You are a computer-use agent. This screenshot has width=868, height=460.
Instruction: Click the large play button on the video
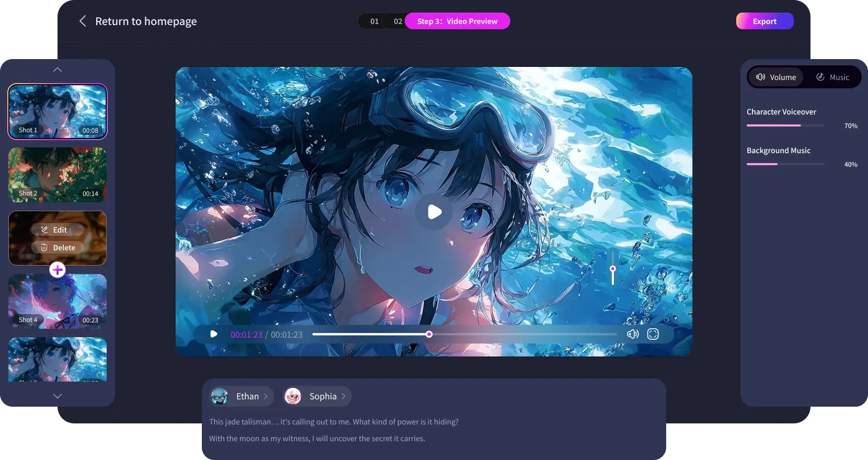pos(435,212)
